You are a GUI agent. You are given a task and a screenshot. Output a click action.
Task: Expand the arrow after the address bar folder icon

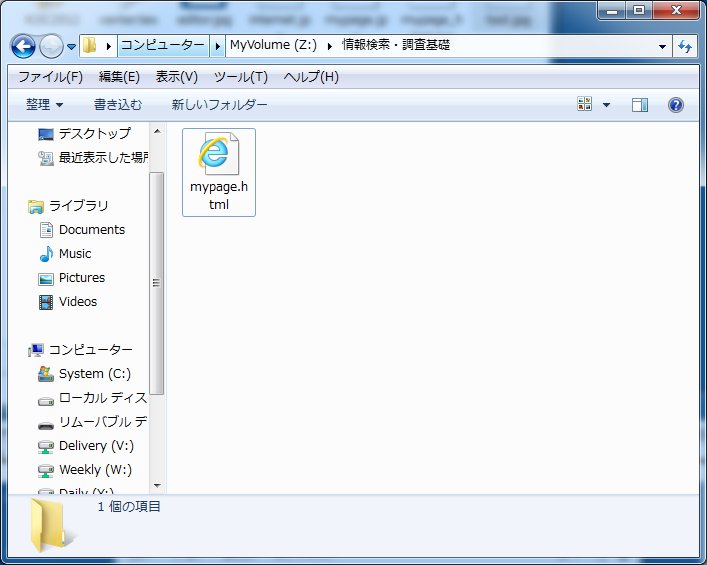point(109,46)
